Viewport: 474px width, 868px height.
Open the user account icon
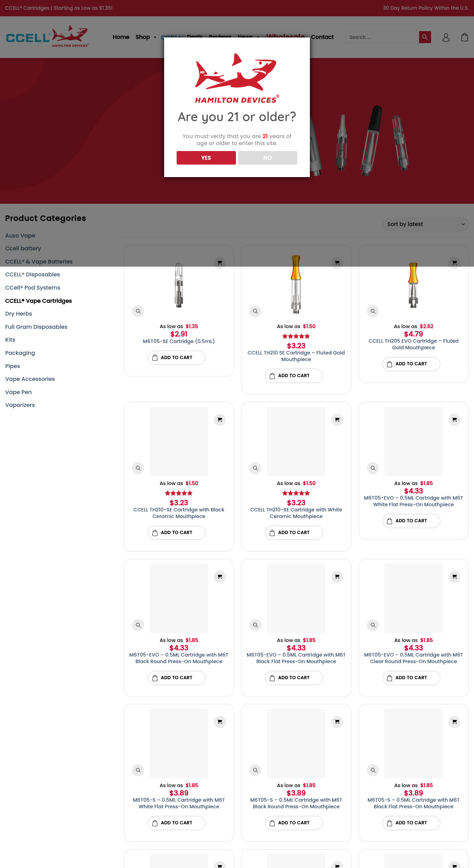[x=446, y=37]
